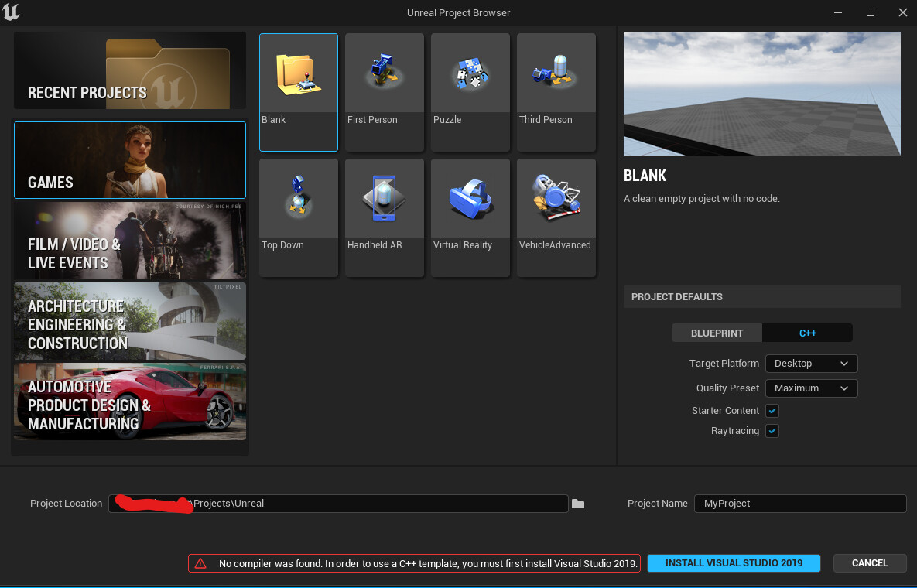Click Install Visual Studio 2019 button
Viewport: 917px width, 588px height.
(734, 563)
